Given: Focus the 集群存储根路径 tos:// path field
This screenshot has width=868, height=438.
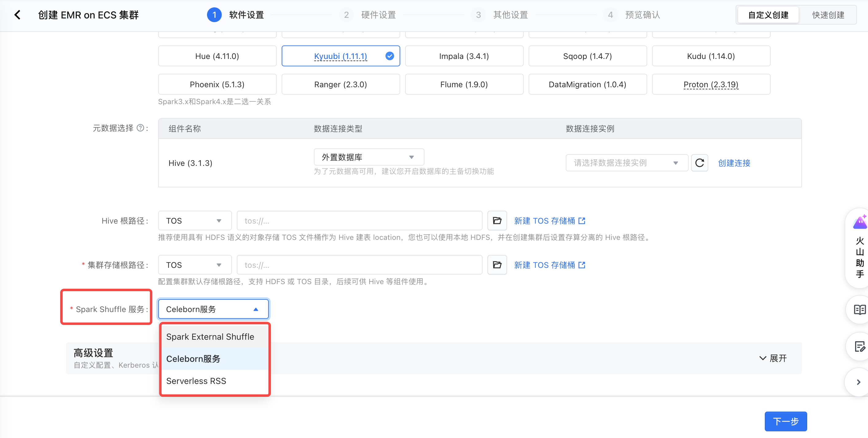Looking at the screenshot, I should pos(360,265).
